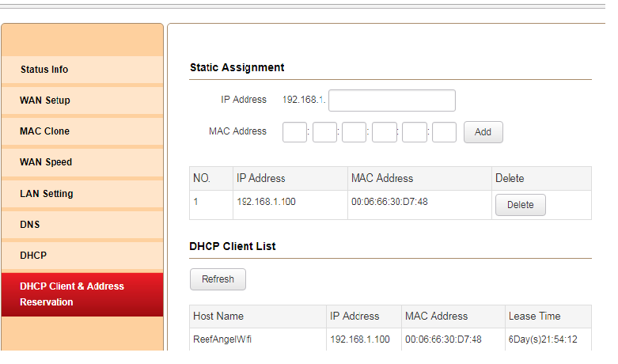Click the fourth MAC Address octet field
618x364 pixels.
385,132
